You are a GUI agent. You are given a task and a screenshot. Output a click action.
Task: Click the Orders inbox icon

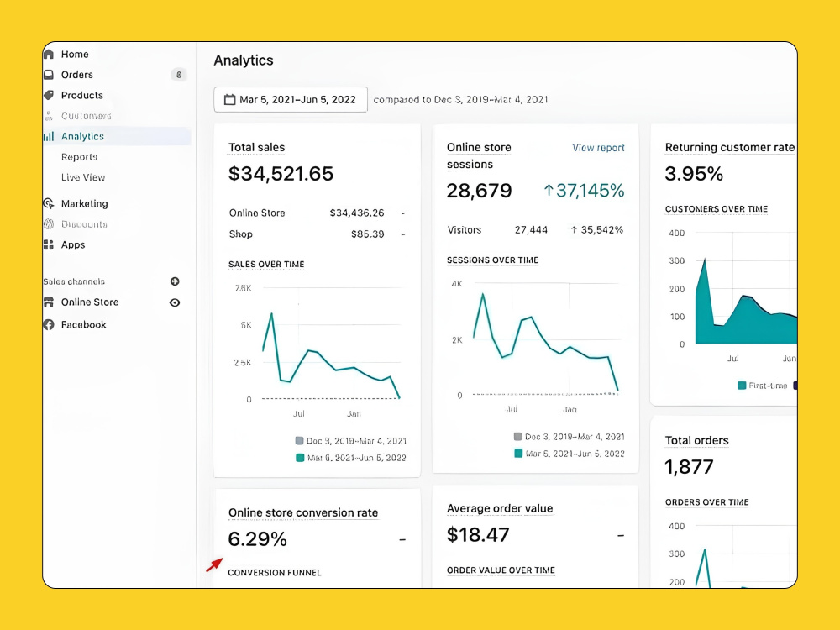49,75
